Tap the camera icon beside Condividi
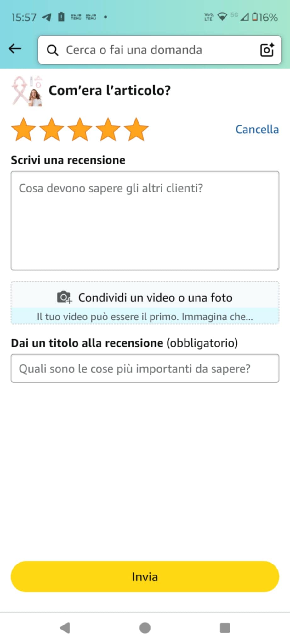290x644 pixels. click(64, 297)
